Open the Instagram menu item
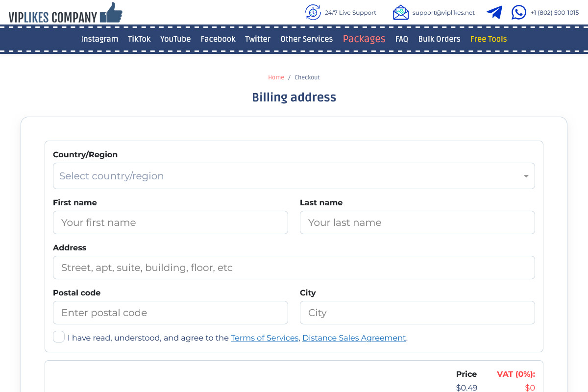 [x=99, y=39]
